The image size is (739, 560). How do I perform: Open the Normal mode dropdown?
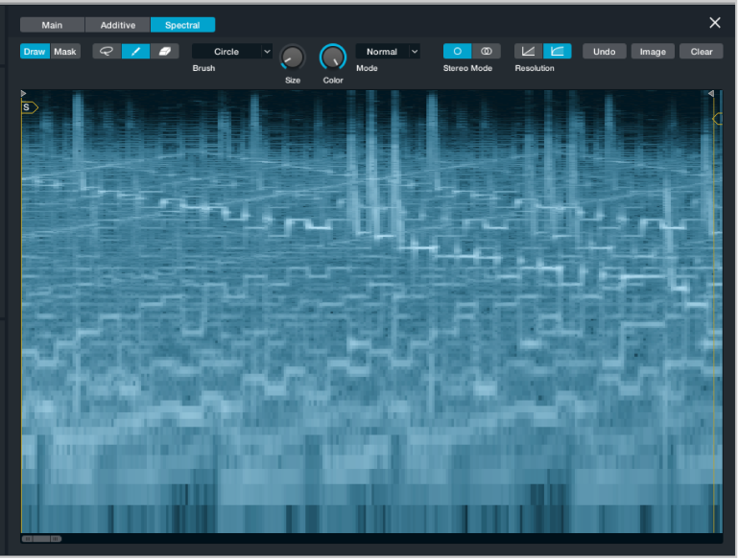pos(388,52)
